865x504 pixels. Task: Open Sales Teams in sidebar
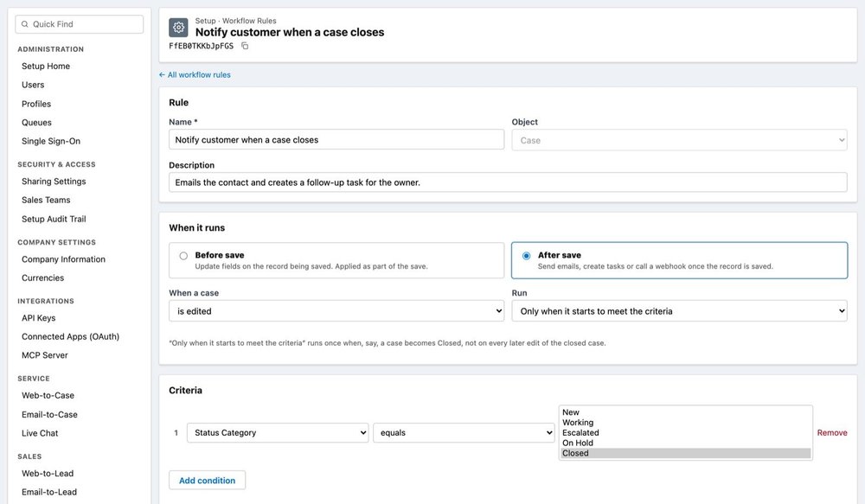46,201
